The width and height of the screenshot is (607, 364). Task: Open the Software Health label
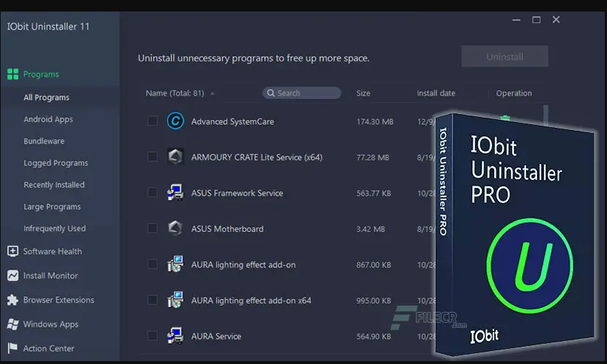click(53, 251)
